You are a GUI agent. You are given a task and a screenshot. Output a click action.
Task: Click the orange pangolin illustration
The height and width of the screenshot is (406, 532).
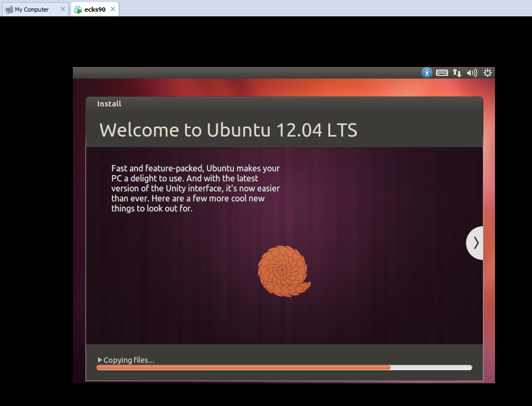pos(284,271)
